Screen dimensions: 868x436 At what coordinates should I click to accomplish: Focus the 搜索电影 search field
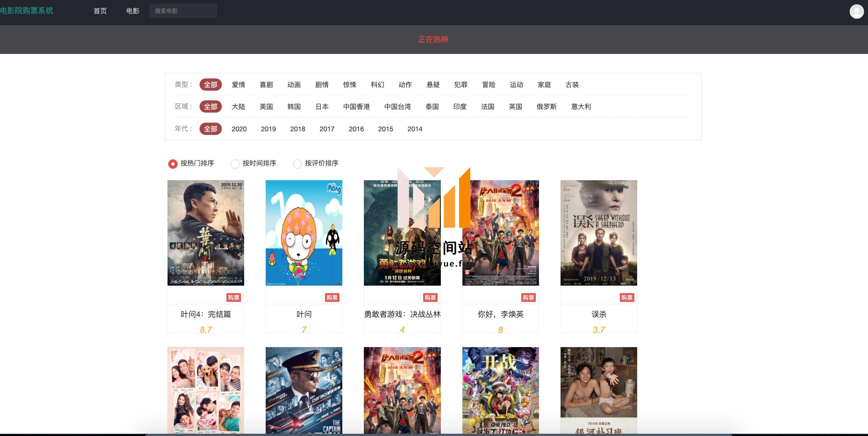[183, 11]
